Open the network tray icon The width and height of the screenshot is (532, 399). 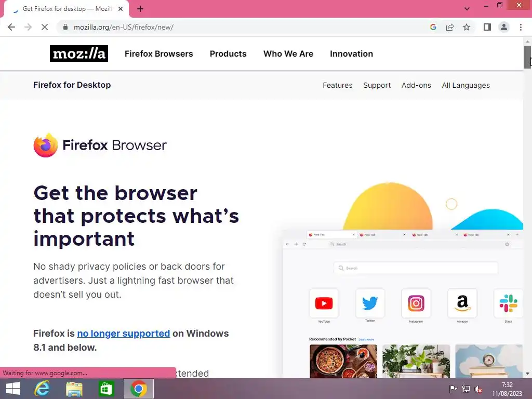pyautogui.click(x=466, y=389)
